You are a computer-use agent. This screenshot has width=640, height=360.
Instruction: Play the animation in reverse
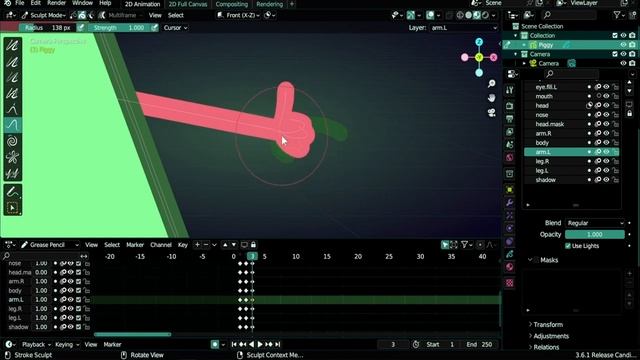251,344
